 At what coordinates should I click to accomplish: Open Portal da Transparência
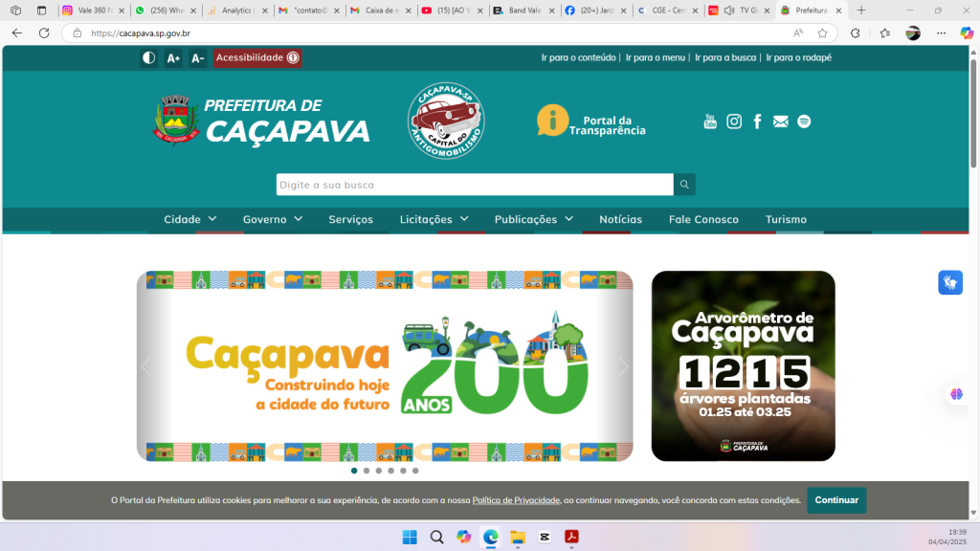point(590,121)
